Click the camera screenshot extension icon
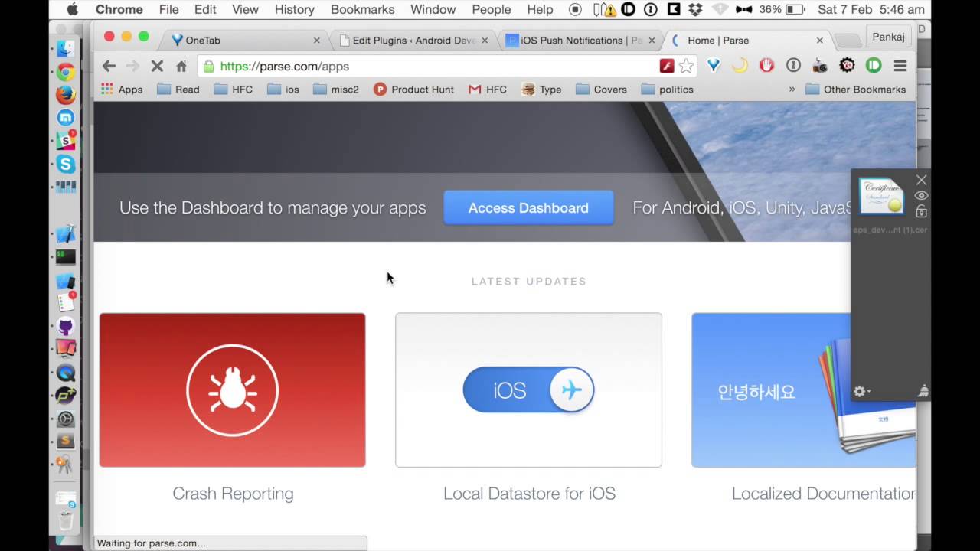Image resolution: width=980 pixels, height=551 pixels. click(x=820, y=66)
